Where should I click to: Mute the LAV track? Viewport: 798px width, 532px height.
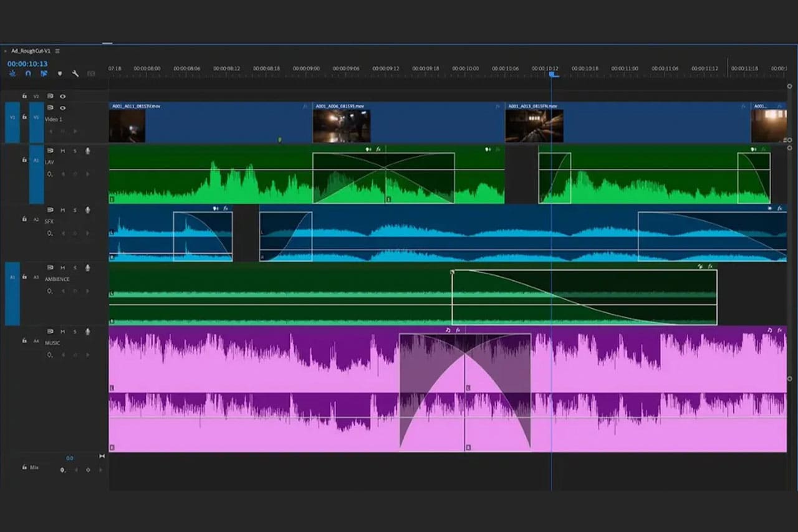(x=62, y=151)
